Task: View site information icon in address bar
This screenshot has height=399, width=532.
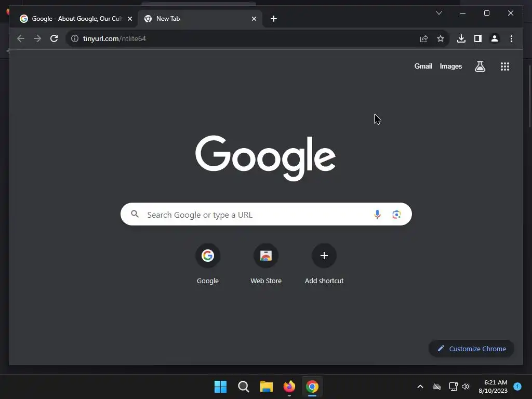Action: click(75, 38)
